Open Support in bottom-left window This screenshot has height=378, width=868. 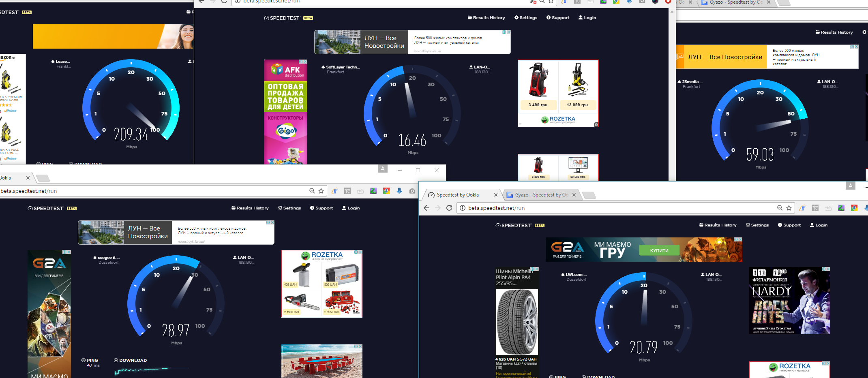click(321, 208)
